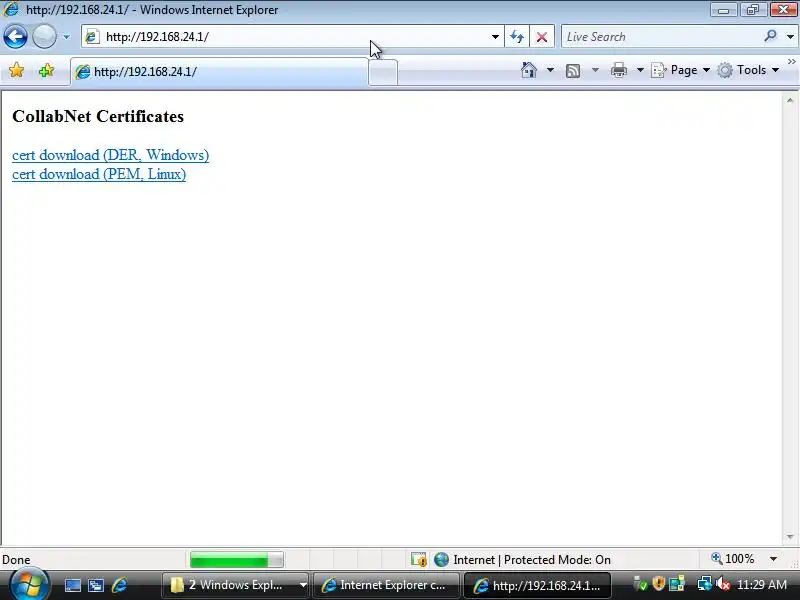This screenshot has height=600, width=800.
Task: Click the IE logo in title bar
Action: 10,9
